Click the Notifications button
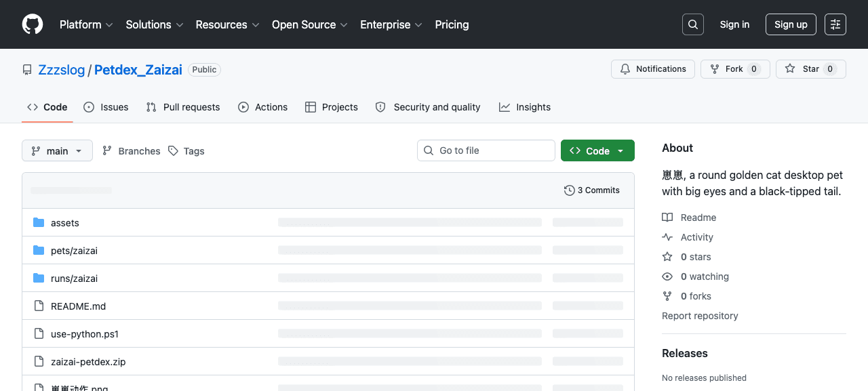The width and height of the screenshot is (868, 391). 653,69
